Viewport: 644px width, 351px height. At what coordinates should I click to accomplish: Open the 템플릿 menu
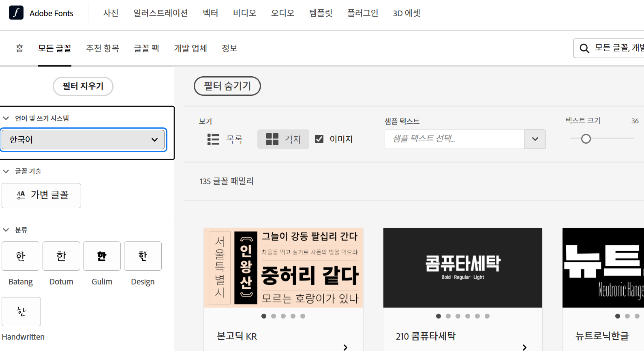click(321, 13)
